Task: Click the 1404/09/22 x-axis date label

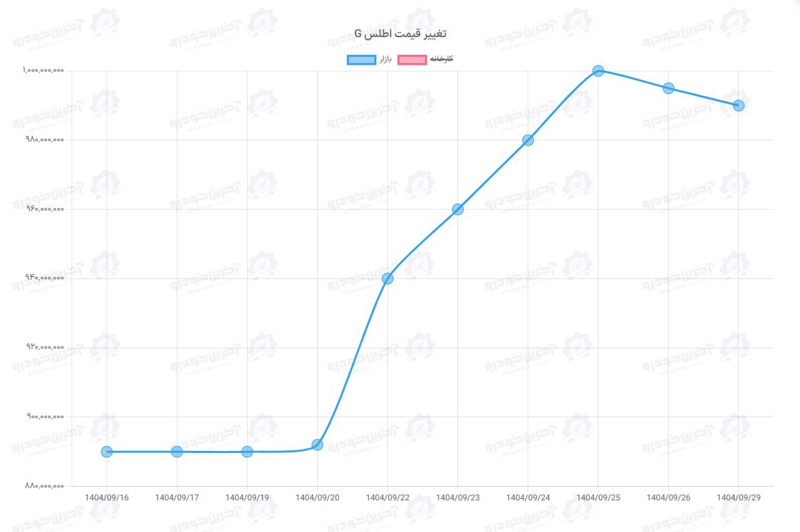Action: 387,497
